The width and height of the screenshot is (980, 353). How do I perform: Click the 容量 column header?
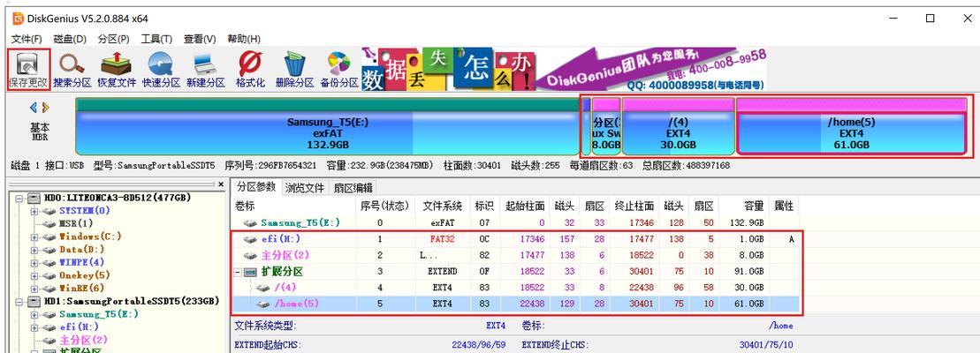(744, 206)
